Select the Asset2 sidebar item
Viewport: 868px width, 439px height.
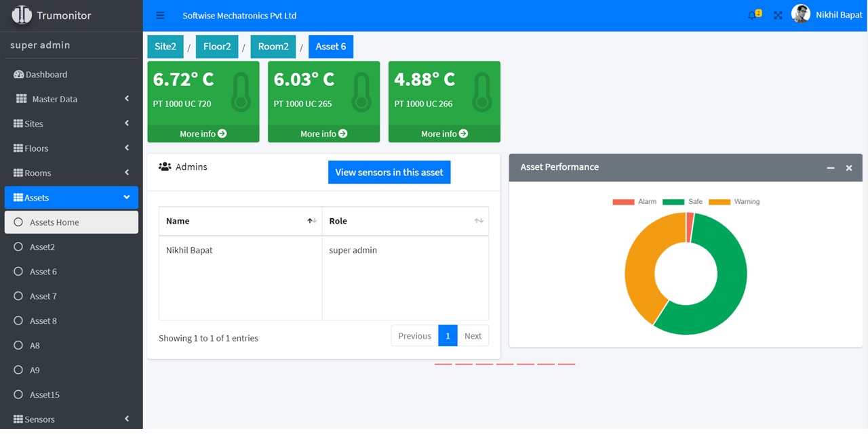pyautogui.click(x=42, y=247)
